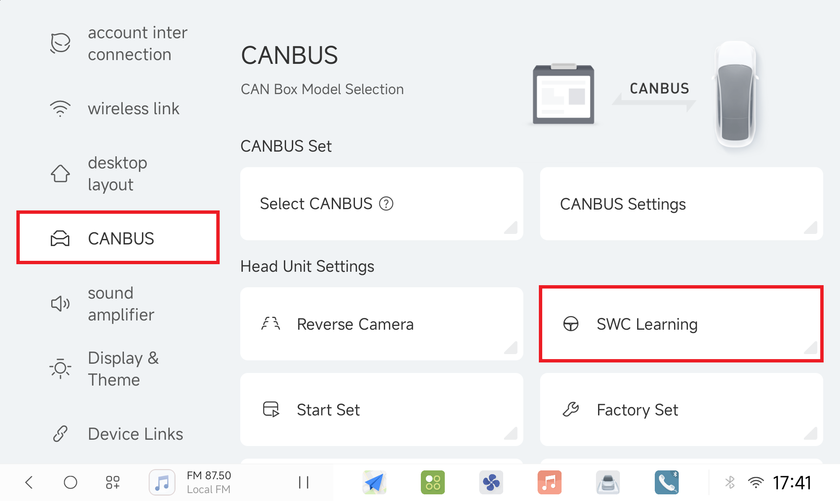
Task: Click the FM 87.50 radio thumbnail
Action: tap(162, 483)
